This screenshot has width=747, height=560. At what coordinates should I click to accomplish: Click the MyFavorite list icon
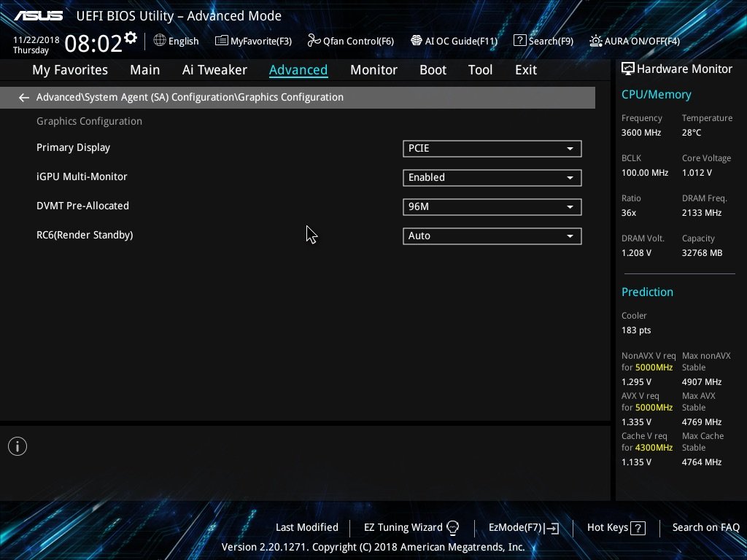coord(221,41)
